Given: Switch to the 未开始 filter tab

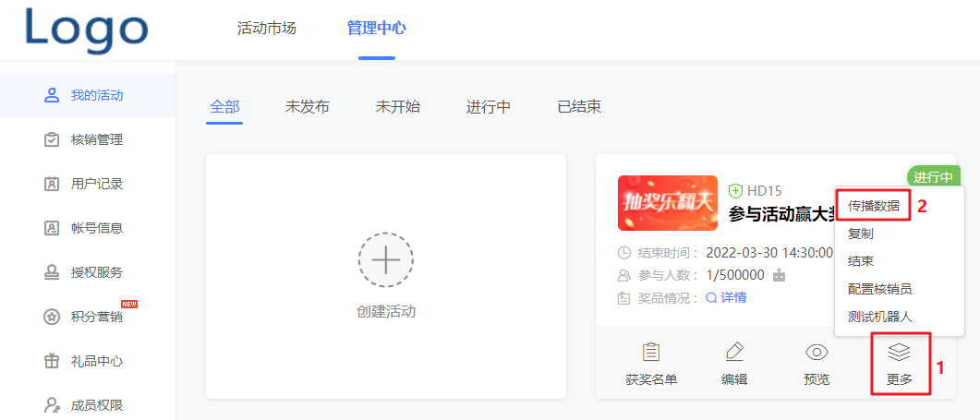Looking at the screenshot, I should pyautogui.click(x=398, y=107).
